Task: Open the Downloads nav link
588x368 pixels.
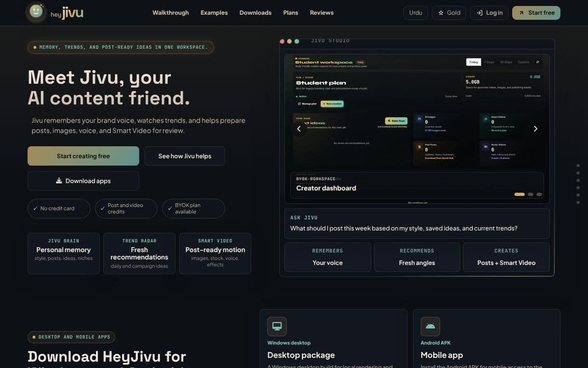Action: pyautogui.click(x=255, y=12)
